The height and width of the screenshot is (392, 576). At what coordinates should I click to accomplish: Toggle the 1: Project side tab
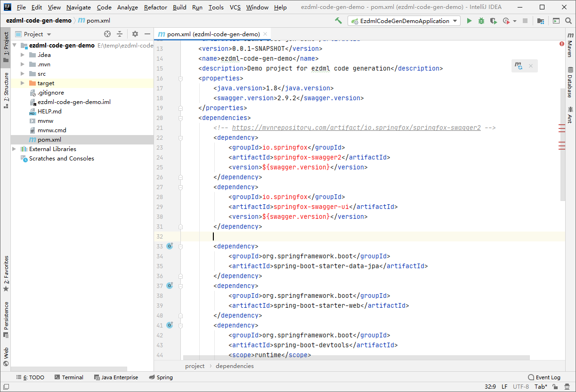click(6, 47)
